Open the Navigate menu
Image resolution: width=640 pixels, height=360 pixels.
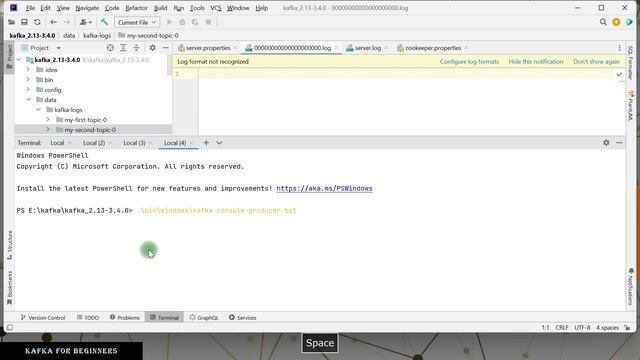(87, 8)
